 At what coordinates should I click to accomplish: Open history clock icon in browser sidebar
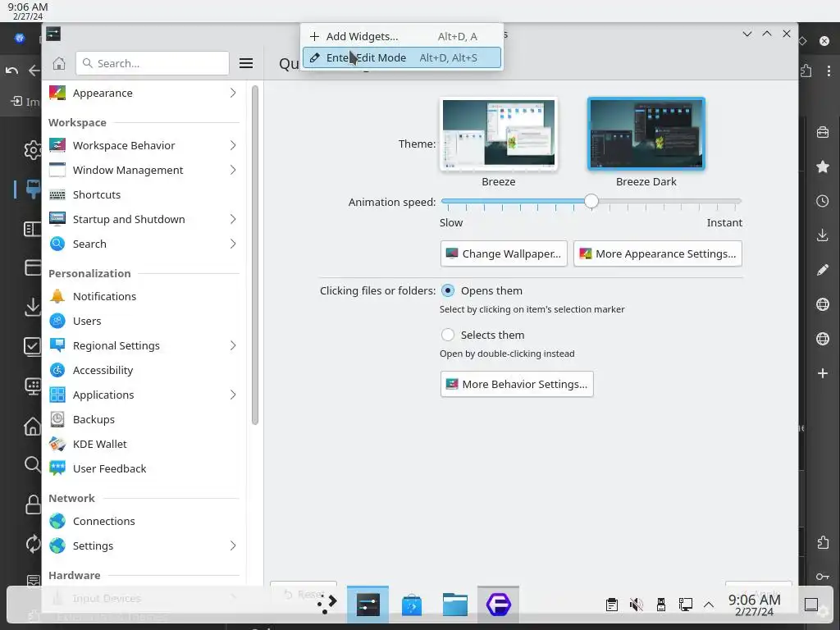tap(823, 201)
